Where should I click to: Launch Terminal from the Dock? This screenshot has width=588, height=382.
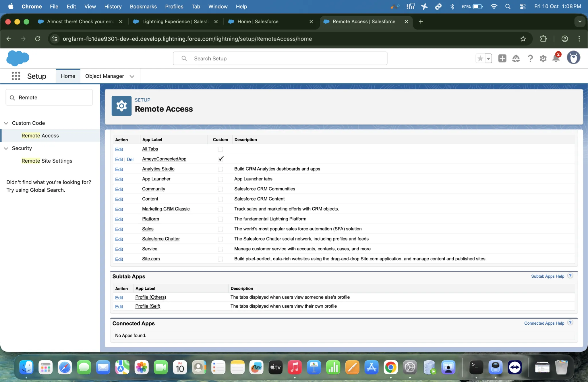pyautogui.click(x=476, y=367)
